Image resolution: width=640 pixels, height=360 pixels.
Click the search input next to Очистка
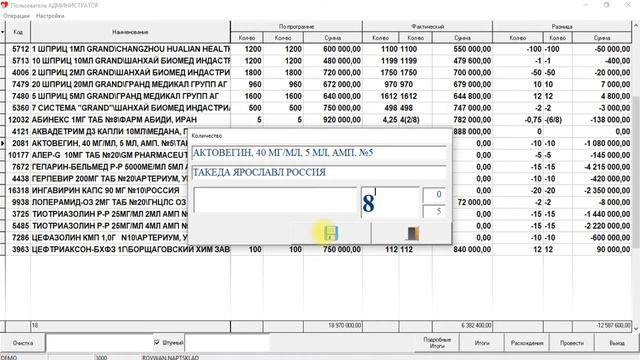point(100,343)
